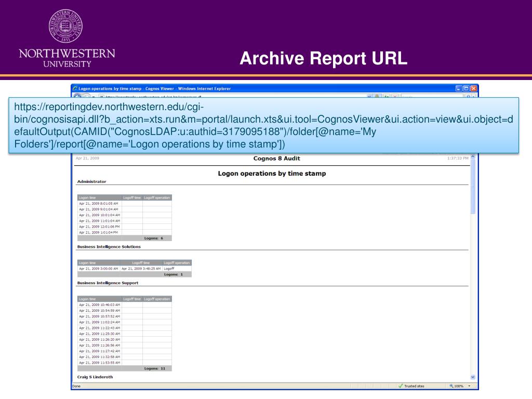Click the '1:37:33 PM' report time text

(458, 158)
